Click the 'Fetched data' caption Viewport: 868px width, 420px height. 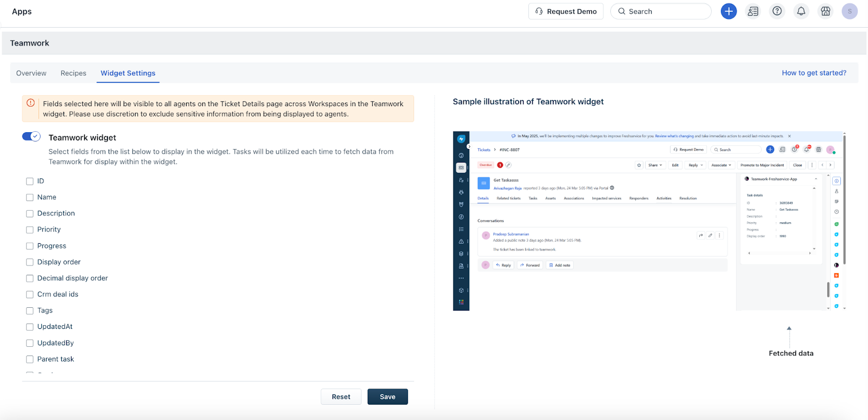tap(791, 353)
